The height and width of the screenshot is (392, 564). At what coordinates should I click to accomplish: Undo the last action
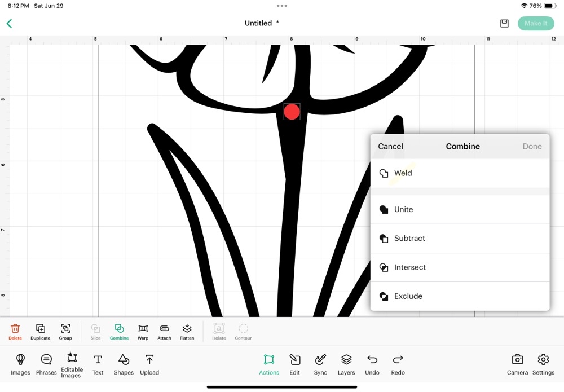point(372,364)
